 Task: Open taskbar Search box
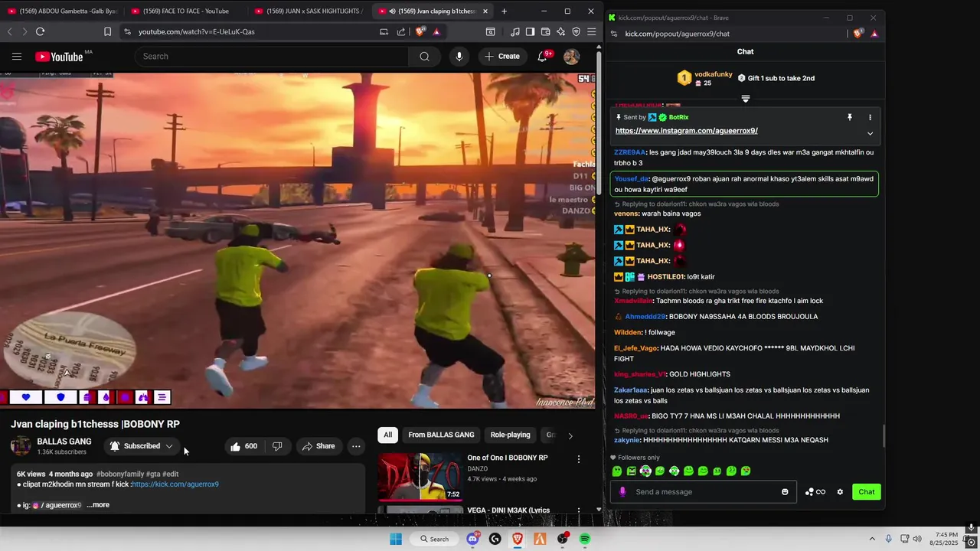coord(434,539)
